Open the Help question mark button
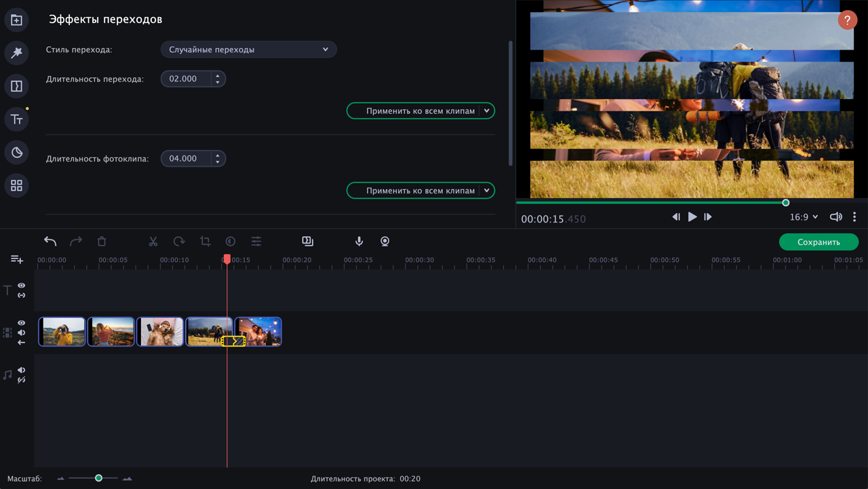Screen dimensions: 868x489 pos(847,20)
